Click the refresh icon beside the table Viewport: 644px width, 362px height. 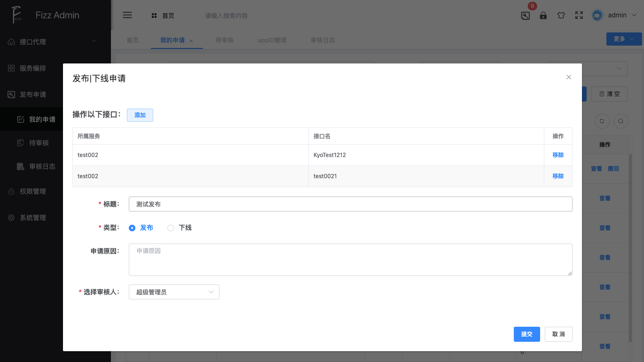602,121
